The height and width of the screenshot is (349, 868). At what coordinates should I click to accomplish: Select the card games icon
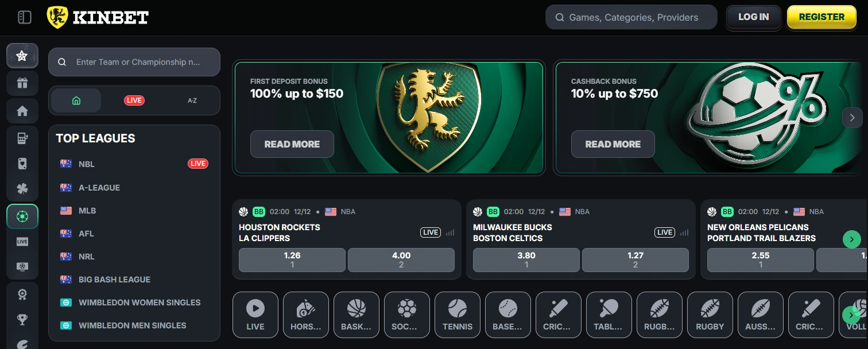coord(22,163)
